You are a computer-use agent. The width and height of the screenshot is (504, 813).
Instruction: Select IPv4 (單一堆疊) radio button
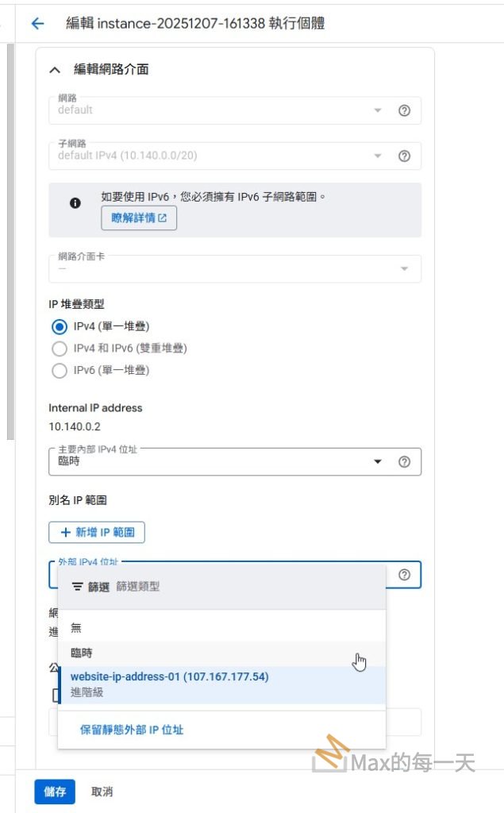tap(59, 326)
